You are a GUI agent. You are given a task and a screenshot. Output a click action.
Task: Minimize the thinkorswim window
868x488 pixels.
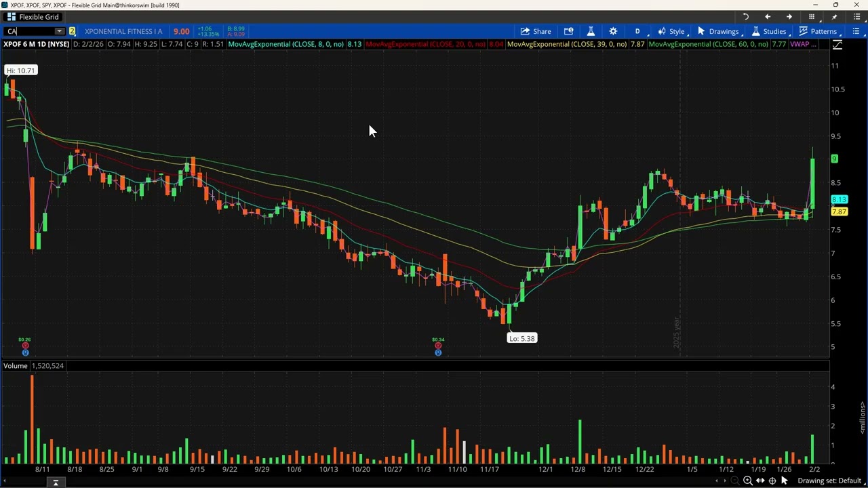click(816, 5)
